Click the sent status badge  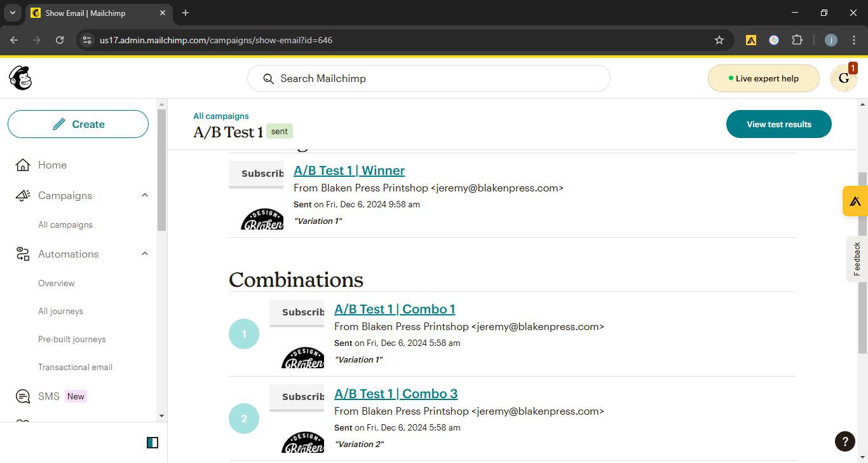coord(280,132)
